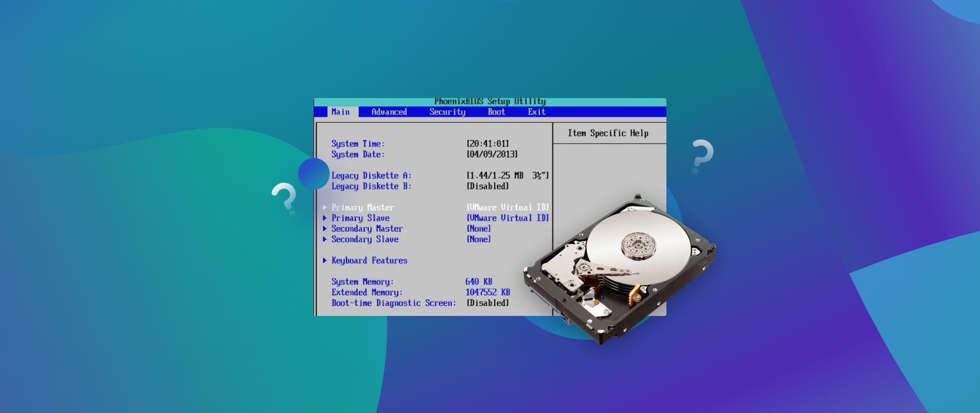Viewport: 980px width, 413px height.
Task: Click the "System Time:" label
Action: point(358,144)
